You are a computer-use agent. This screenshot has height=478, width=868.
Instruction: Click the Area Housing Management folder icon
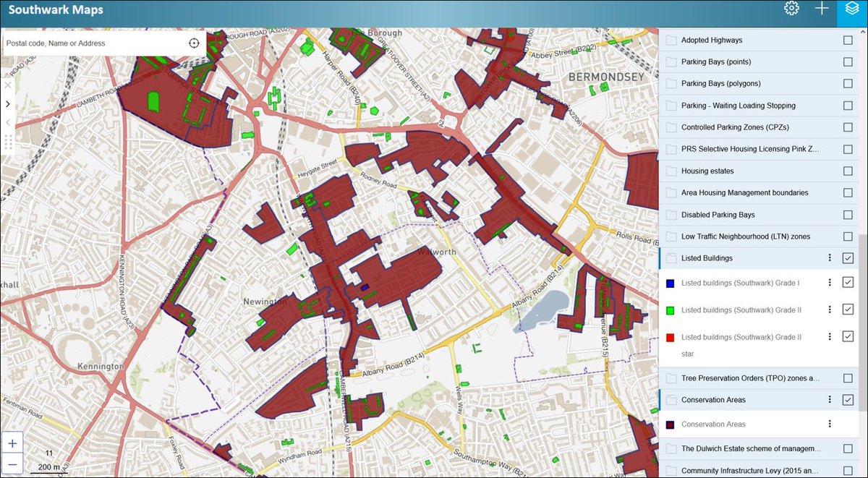pos(671,193)
